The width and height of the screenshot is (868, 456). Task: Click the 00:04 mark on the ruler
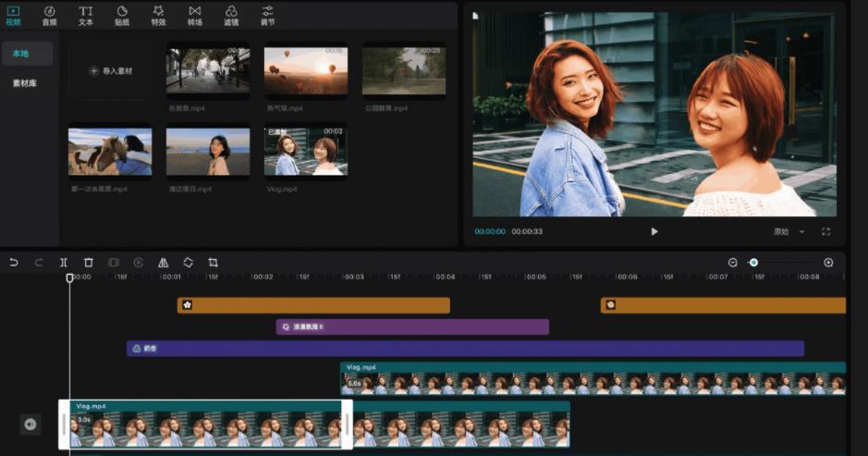point(445,277)
